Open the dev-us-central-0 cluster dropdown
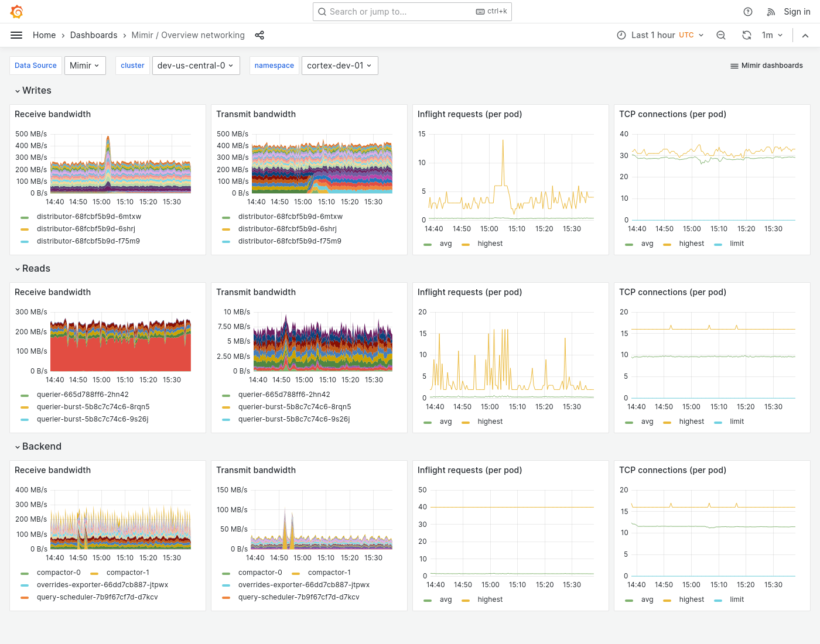820x644 pixels. pos(196,65)
